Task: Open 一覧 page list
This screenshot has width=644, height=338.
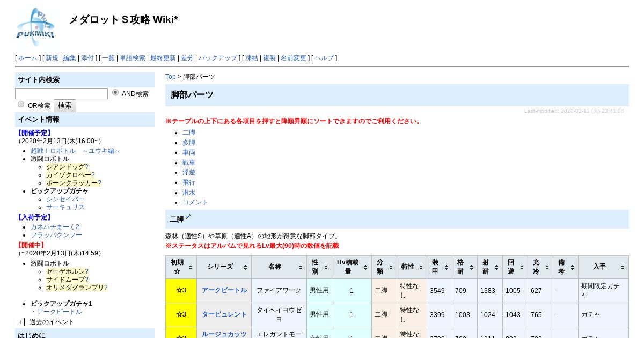Action: pyautogui.click(x=108, y=58)
